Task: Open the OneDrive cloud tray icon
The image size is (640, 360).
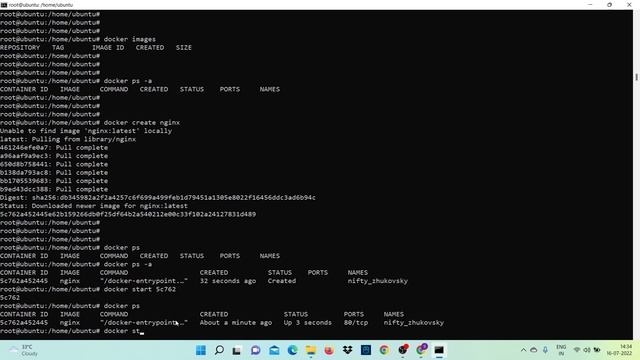Action: pos(533,350)
